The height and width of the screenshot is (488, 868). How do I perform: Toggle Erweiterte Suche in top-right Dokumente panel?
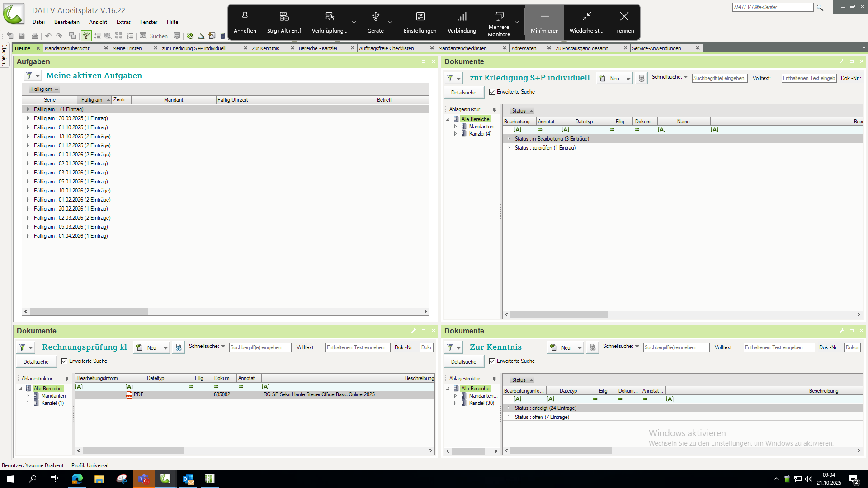(492, 92)
